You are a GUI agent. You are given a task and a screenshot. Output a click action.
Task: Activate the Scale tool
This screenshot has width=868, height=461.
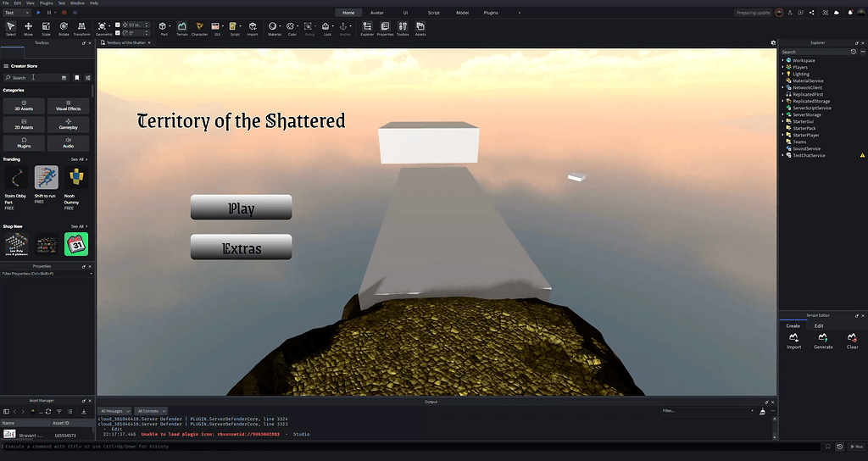(x=46, y=29)
